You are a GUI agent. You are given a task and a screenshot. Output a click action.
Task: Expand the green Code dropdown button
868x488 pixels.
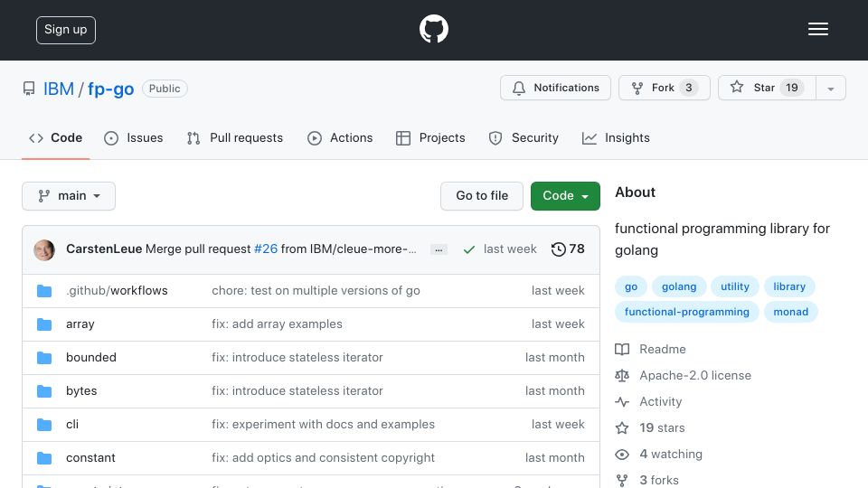coord(565,196)
